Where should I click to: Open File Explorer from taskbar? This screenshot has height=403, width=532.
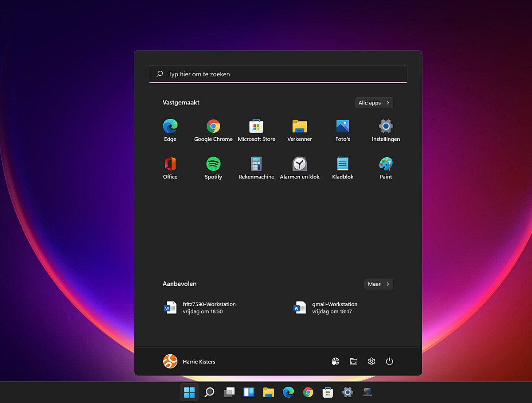point(268,392)
